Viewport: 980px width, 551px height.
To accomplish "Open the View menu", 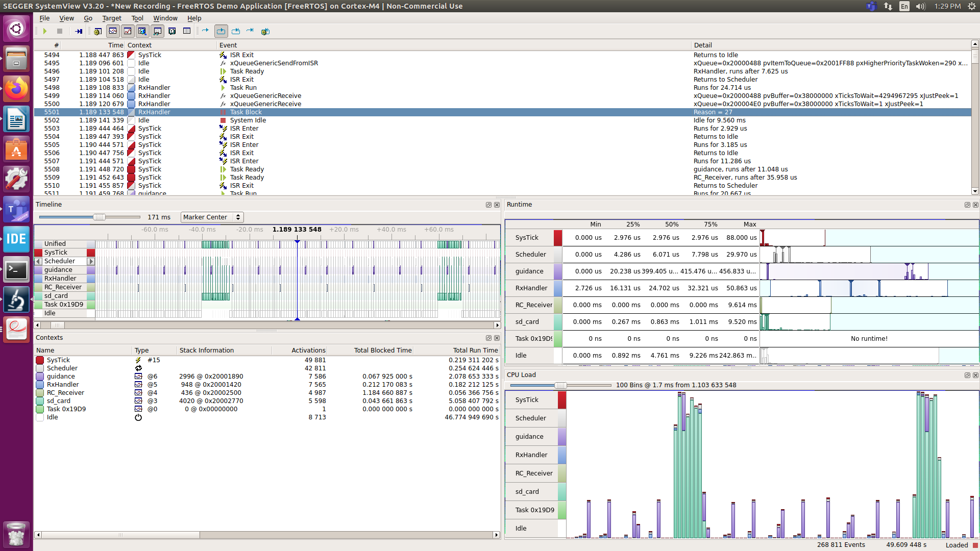I will pyautogui.click(x=66, y=18).
